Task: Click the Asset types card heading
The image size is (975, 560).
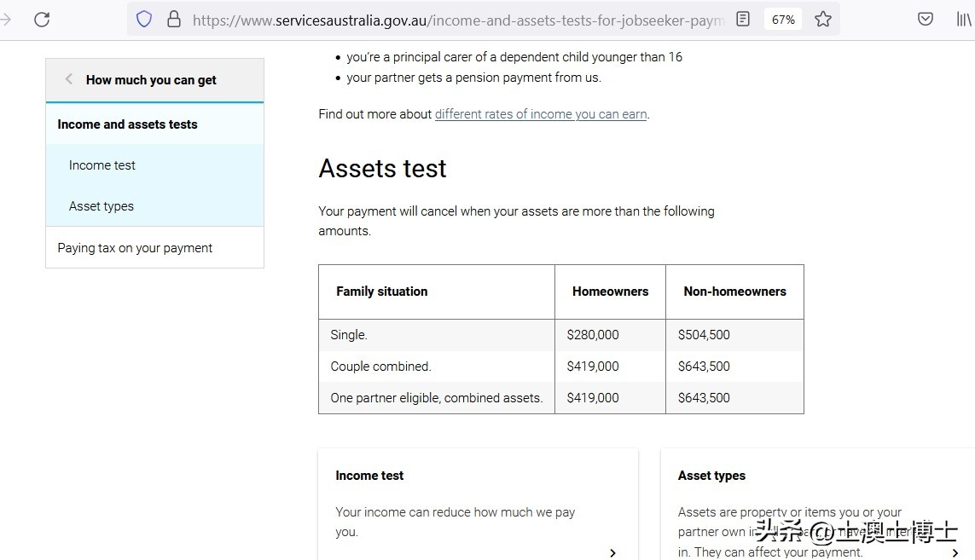Action: tap(711, 476)
